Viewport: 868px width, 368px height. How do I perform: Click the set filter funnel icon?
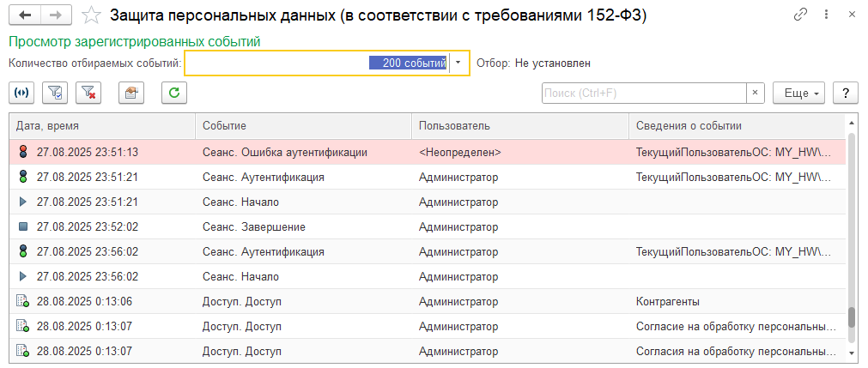(55, 93)
